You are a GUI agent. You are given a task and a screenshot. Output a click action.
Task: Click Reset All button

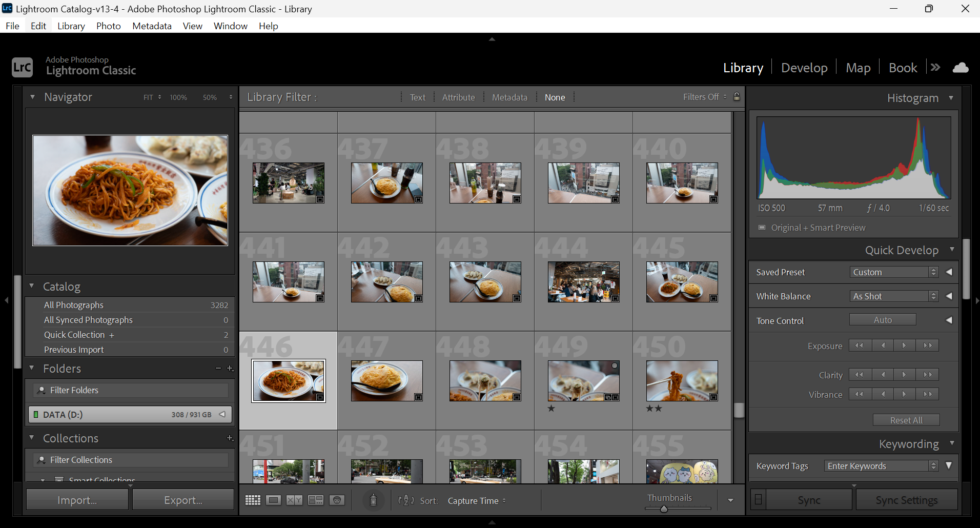pyautogui.click(x=906, y=420)
